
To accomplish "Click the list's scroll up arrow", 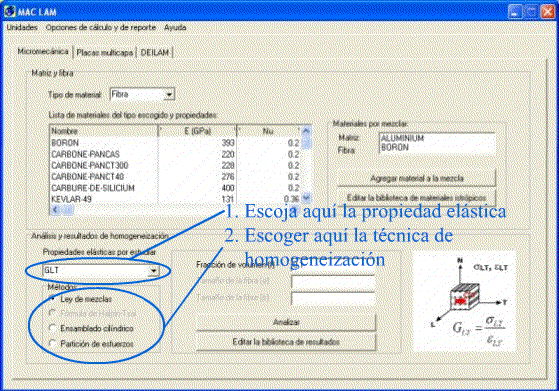I will [x=306, y=131].
